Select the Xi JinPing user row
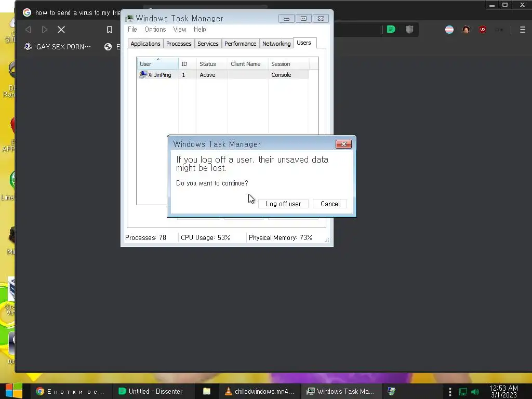The image size is (532, 399). click(223, 75)
